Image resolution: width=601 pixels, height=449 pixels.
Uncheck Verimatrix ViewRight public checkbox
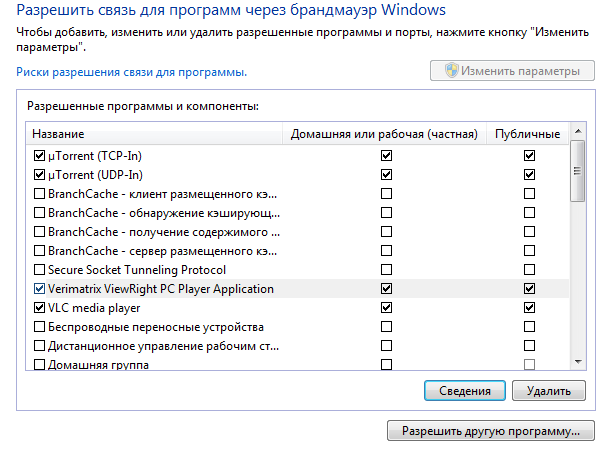pyautogui.click(x=529, y=288)
